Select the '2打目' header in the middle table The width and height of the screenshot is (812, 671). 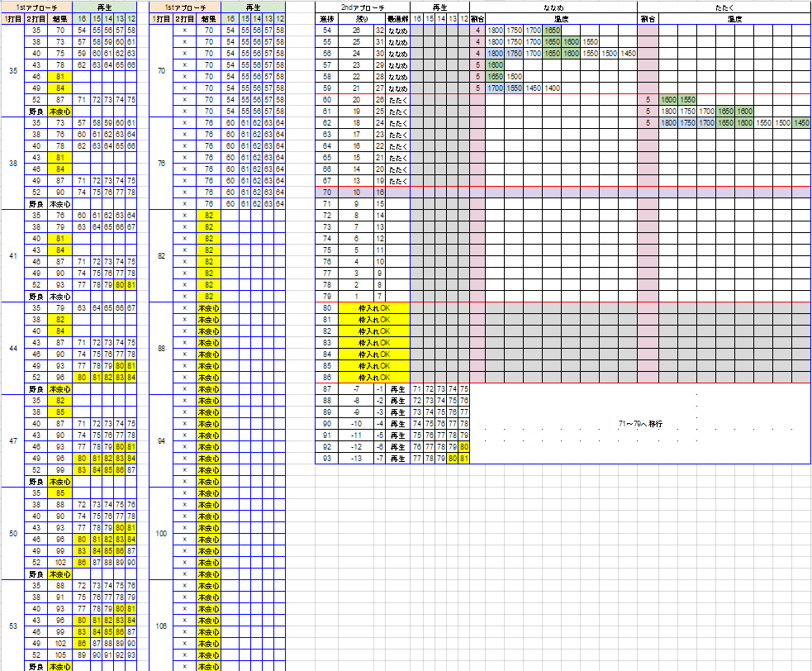(184, 19)
